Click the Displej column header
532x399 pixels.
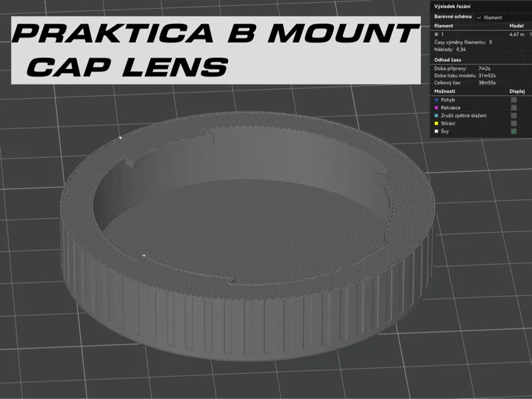click(517, 91)
